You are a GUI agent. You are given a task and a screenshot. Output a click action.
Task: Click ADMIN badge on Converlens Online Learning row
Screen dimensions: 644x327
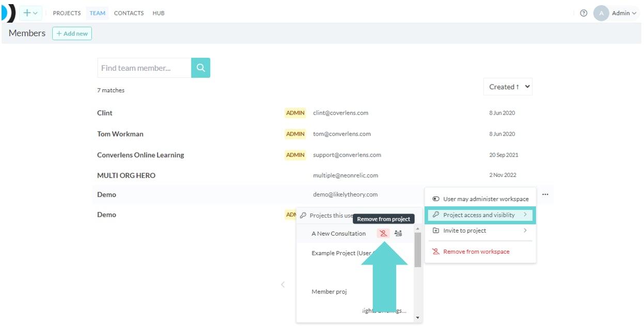tap(295, 155)
